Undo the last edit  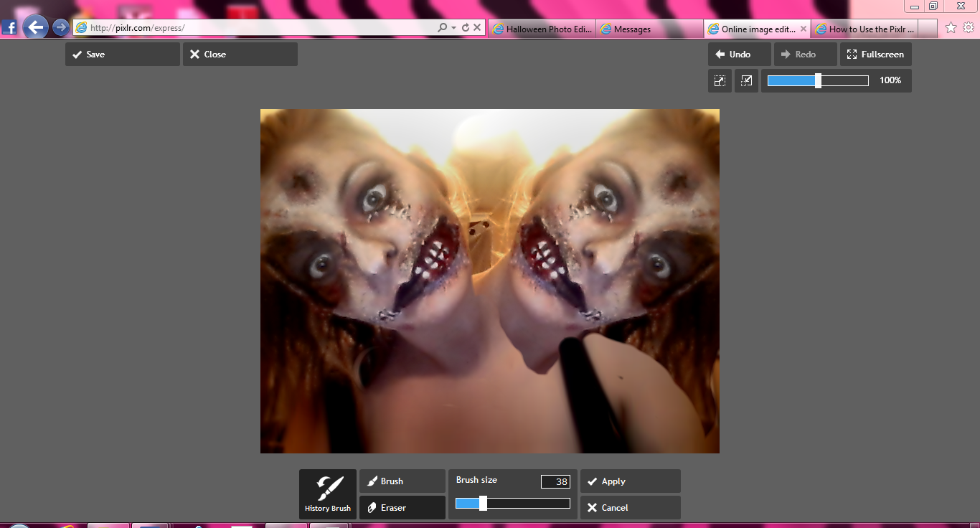click(x=740, y=55)
